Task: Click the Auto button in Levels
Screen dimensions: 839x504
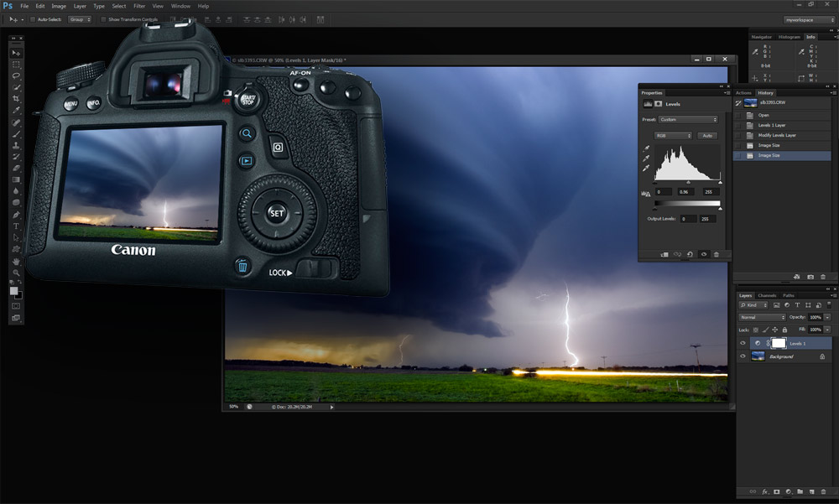Action: (707, 135)
